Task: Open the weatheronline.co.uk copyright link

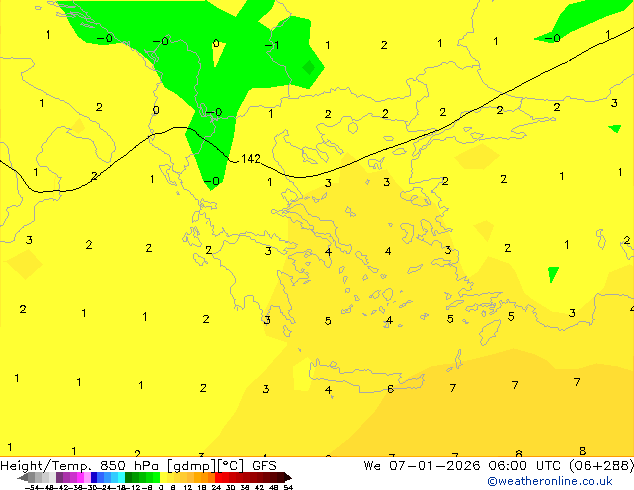Action: point(550,481)
